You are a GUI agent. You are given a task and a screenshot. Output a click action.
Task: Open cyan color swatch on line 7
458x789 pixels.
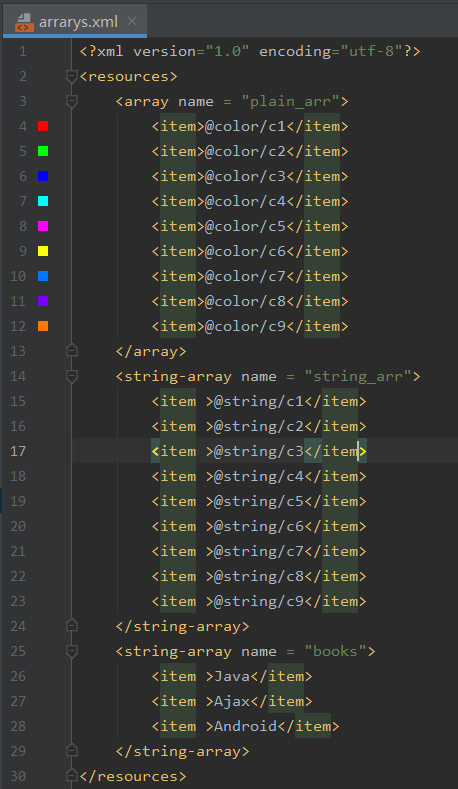point(43,201)
